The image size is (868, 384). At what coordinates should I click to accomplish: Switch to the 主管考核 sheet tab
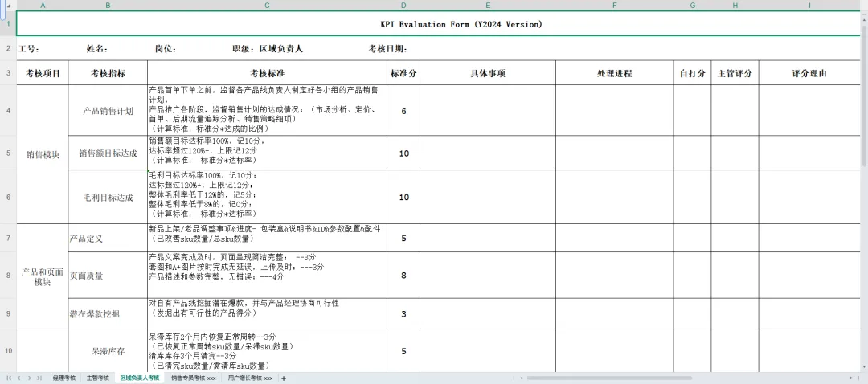pyautogui.click(x=98, y=378)
